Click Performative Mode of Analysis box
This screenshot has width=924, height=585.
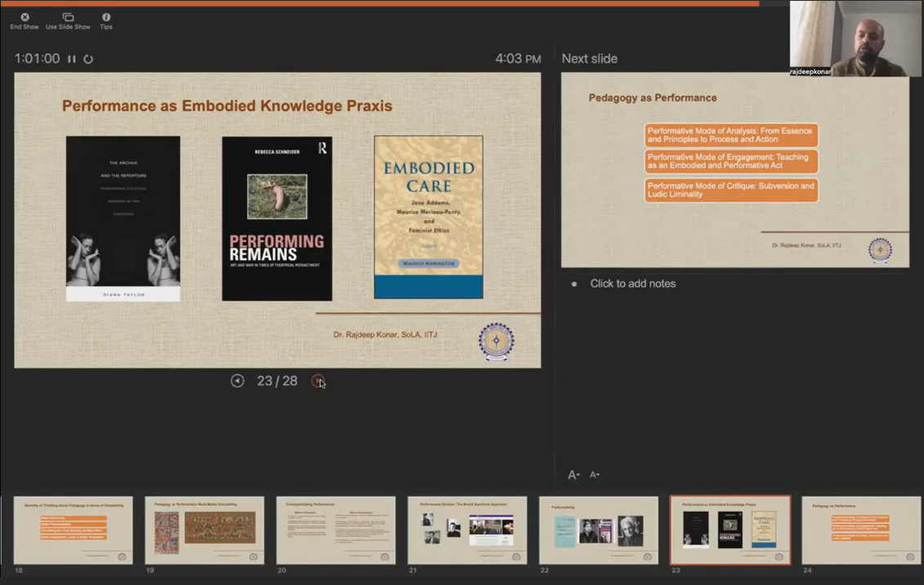731,135
